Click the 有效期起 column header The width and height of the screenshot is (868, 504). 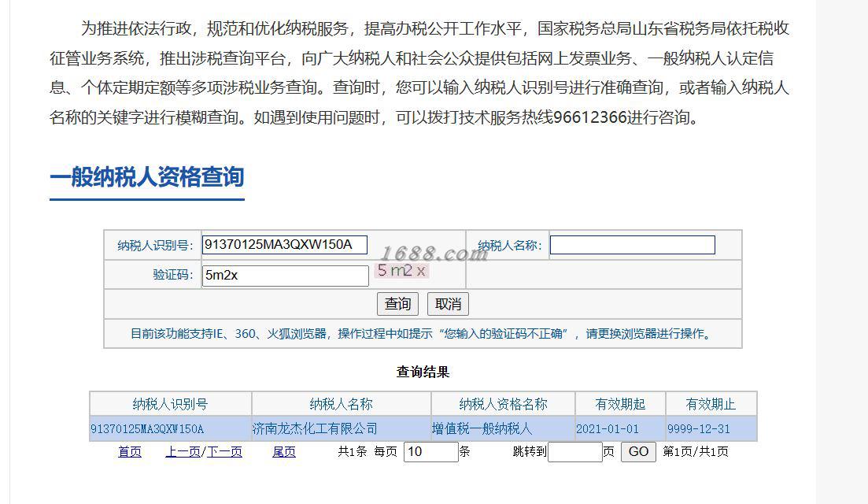(x=620, y=404)
